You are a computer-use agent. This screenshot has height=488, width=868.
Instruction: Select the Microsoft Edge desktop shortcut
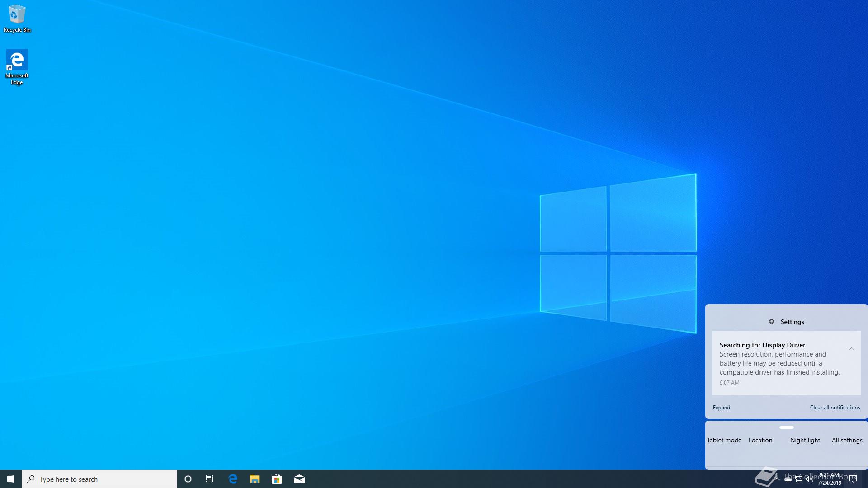point(17,67)
